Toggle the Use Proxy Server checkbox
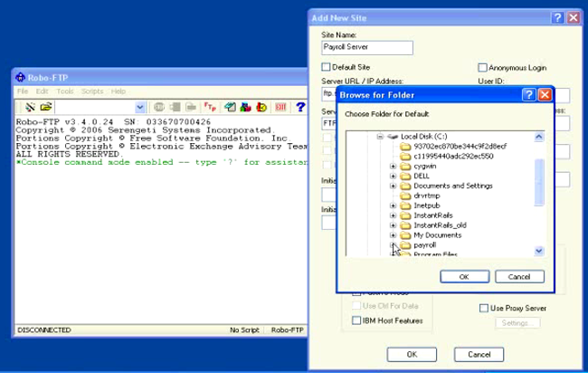 tap(483, 308)
